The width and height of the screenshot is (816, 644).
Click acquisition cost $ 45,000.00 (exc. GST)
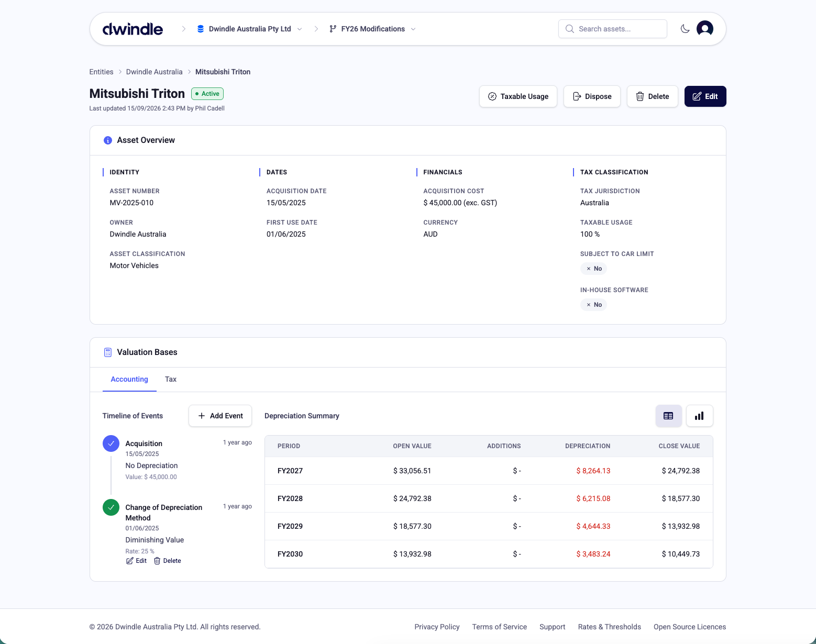click(x=460, y=203)
